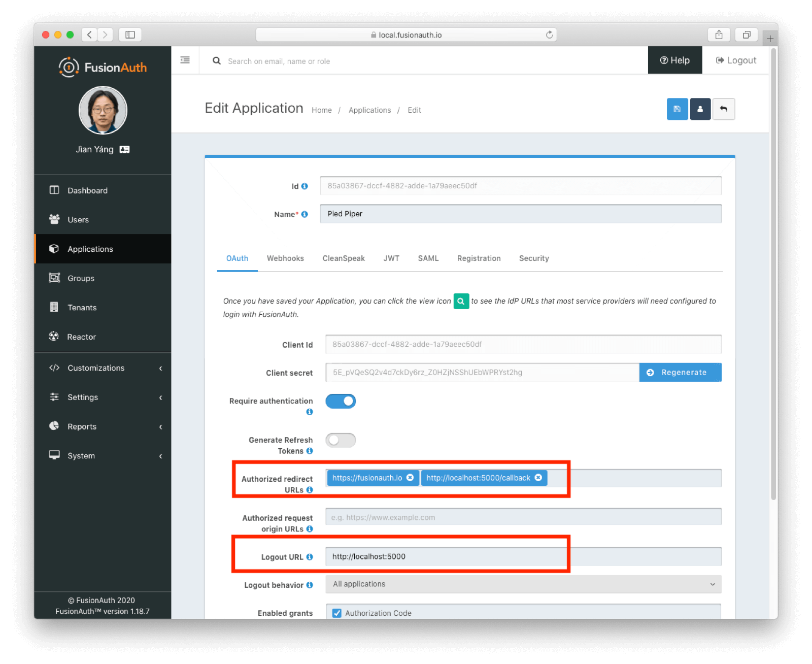The height and width of the screenshot is (664, 812).
Task: Click the dark user icon button
Action: click(700, 109)
